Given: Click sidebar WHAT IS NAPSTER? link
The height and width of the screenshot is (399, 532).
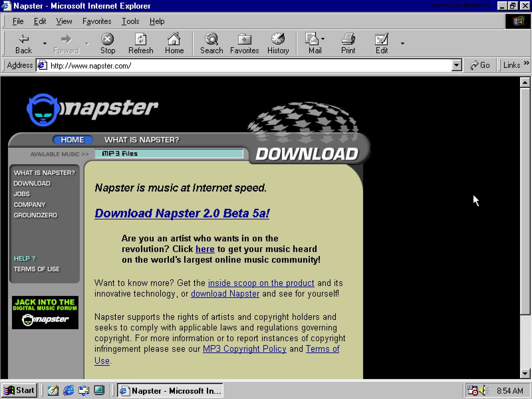Looking at the screenshot, I should [45, 173].
